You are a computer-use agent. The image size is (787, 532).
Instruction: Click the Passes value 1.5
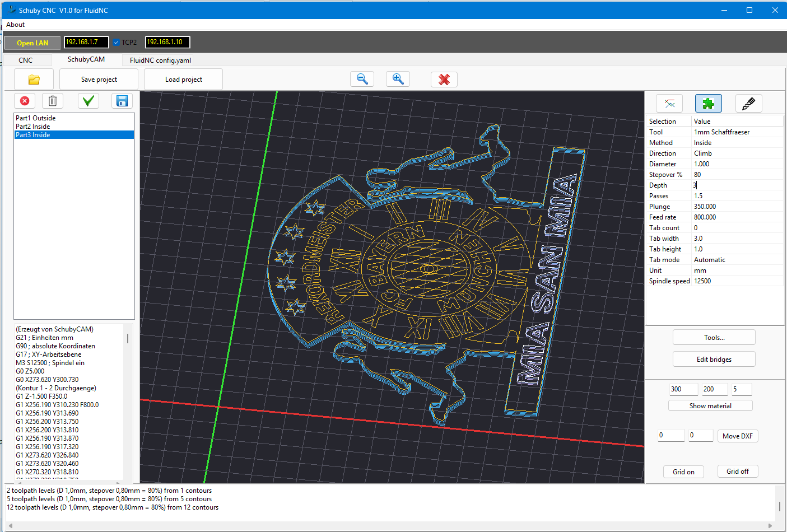point(737,196)
